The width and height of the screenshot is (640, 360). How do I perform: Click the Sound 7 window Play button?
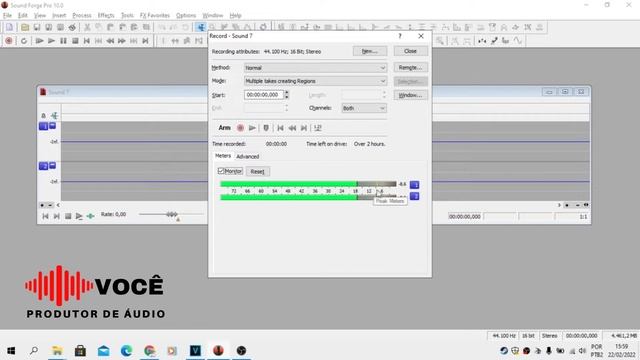tap(79, 216)
